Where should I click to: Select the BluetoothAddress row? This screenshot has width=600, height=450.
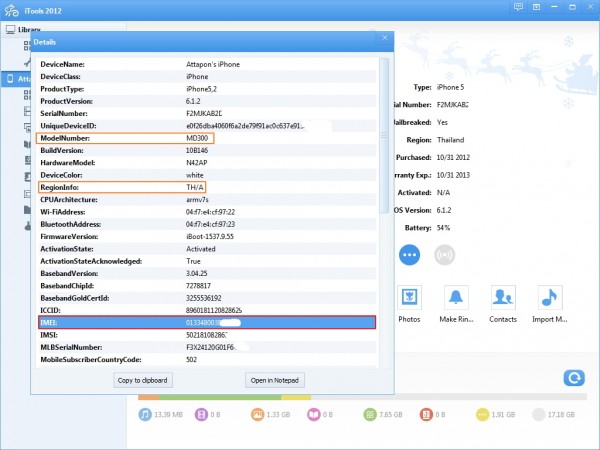click(x=207, y=224)
